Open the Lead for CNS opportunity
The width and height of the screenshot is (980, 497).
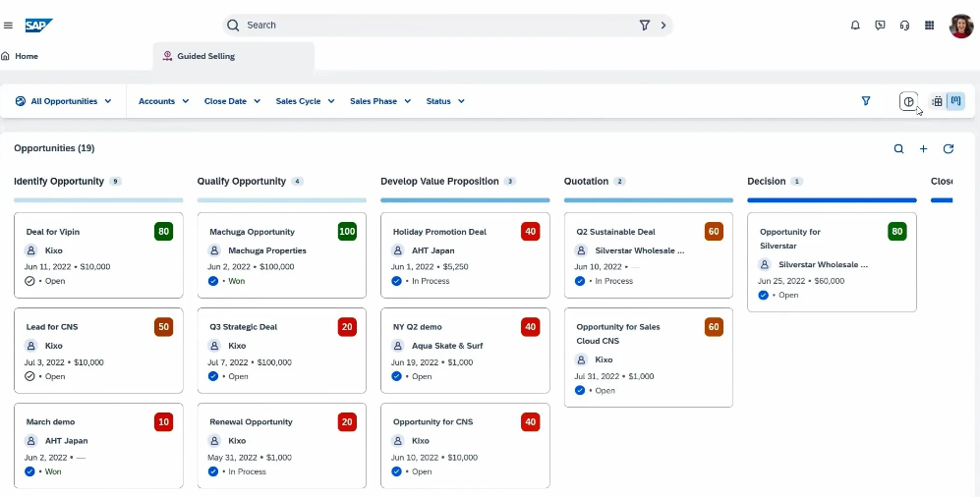[x=52, y=326]
